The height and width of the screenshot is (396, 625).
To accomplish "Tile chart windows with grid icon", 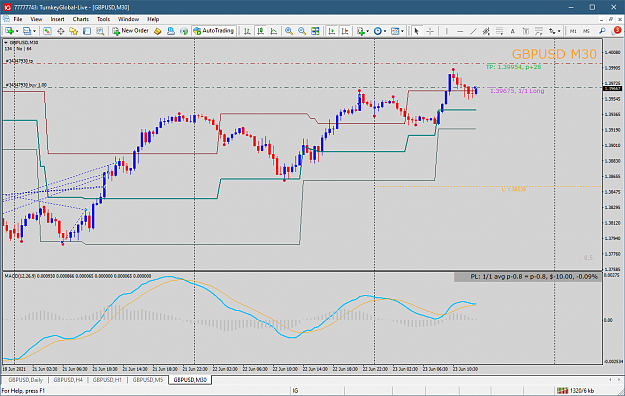I will coord(315,31).
